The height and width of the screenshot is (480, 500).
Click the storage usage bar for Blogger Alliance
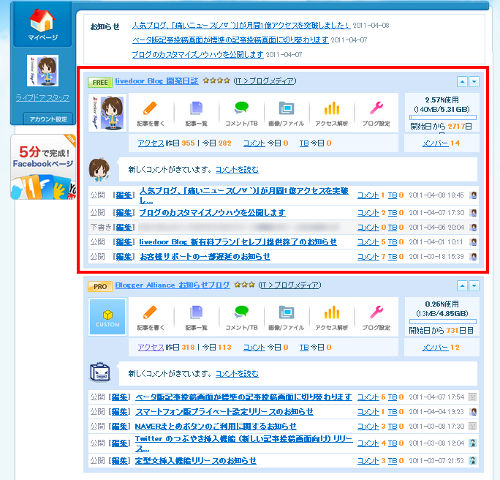pyautogui.click(x=443, y=321)
